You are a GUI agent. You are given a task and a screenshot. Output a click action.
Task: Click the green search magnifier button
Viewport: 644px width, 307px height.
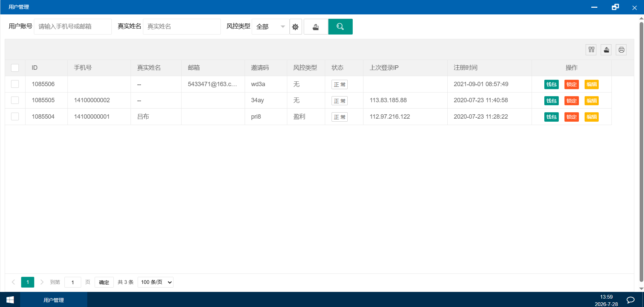340,27
